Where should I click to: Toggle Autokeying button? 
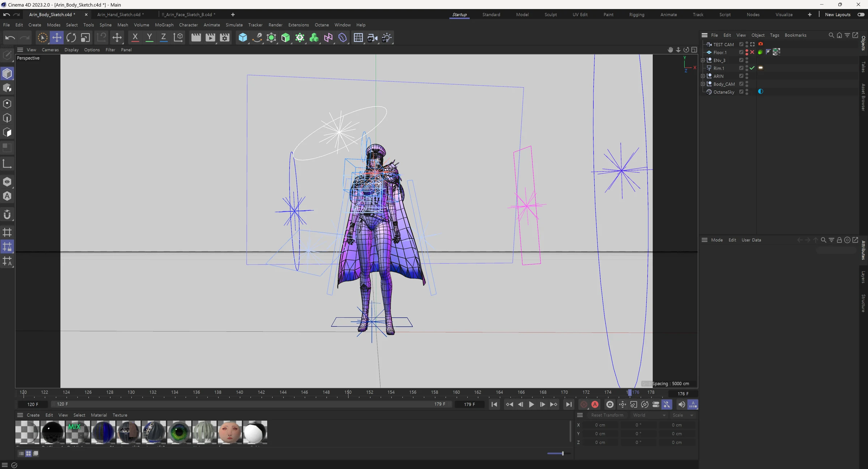tap(595, 404)
